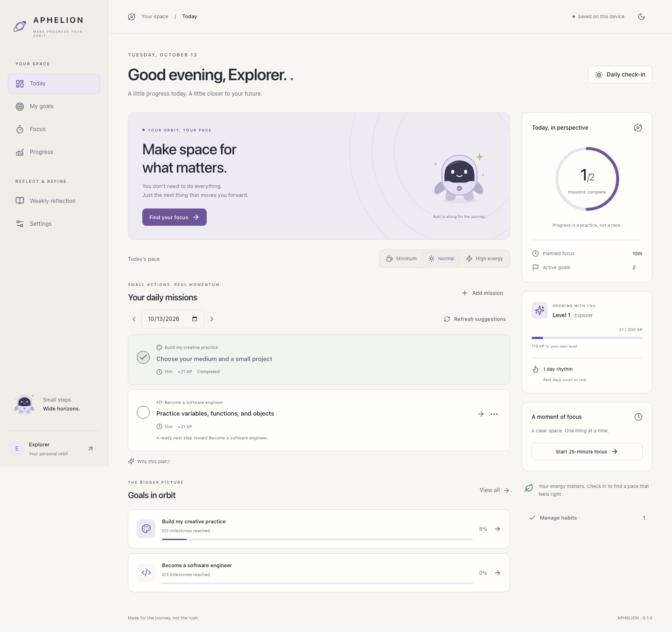Click the clock icon in A moment of focus card

tap(638, 417)
